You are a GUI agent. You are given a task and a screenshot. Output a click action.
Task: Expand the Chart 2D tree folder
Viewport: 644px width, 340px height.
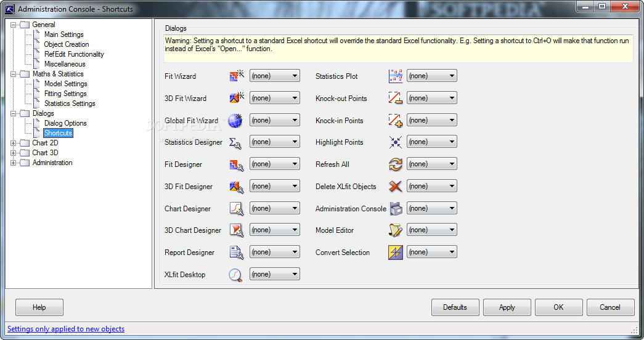click(x=13, y=143)
